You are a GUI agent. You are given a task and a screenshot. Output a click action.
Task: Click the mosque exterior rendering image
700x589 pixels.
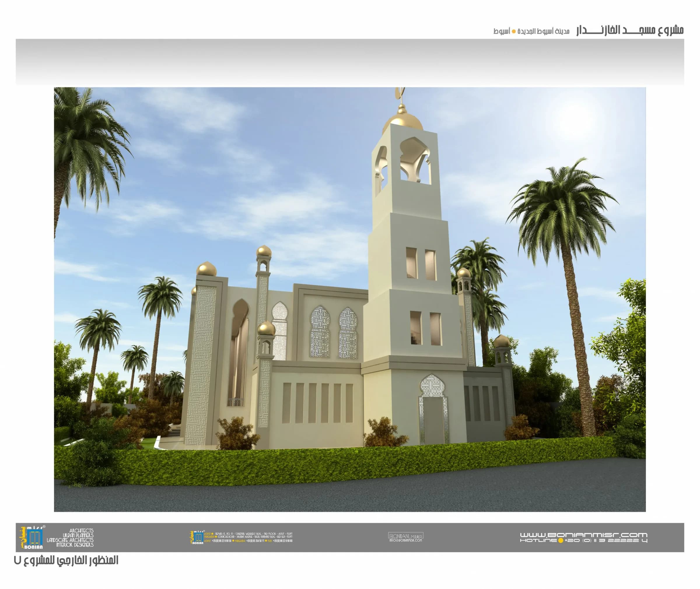tap(350, 299)
